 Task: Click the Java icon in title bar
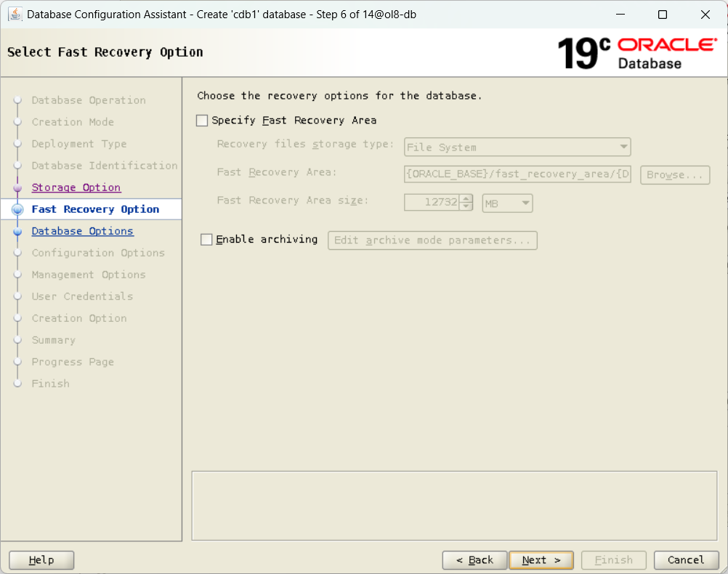[15, 15]
